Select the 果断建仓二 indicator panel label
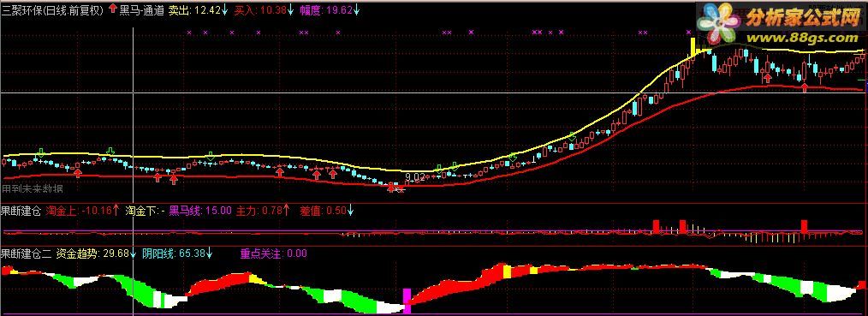 [x=26, y=253]
